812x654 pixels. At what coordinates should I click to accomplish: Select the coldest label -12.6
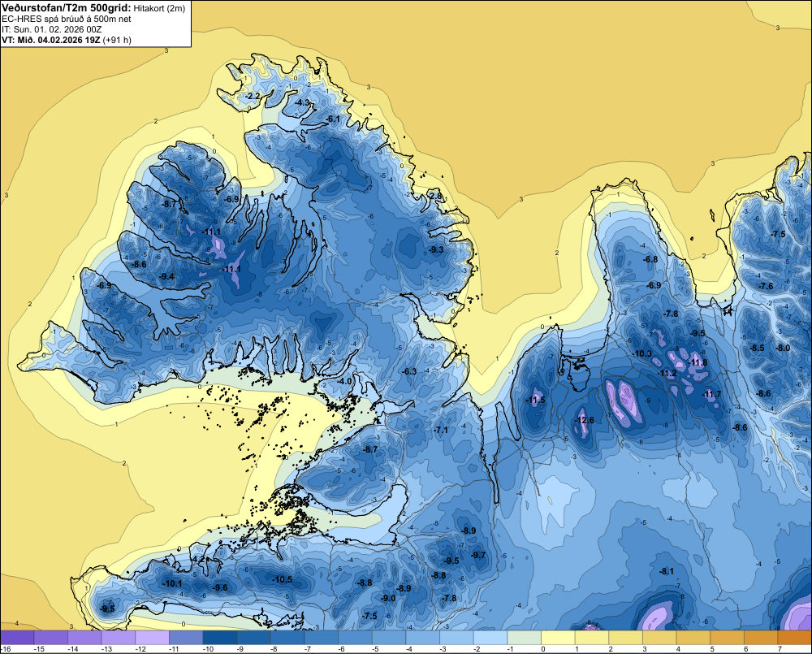tap(585, 420)
